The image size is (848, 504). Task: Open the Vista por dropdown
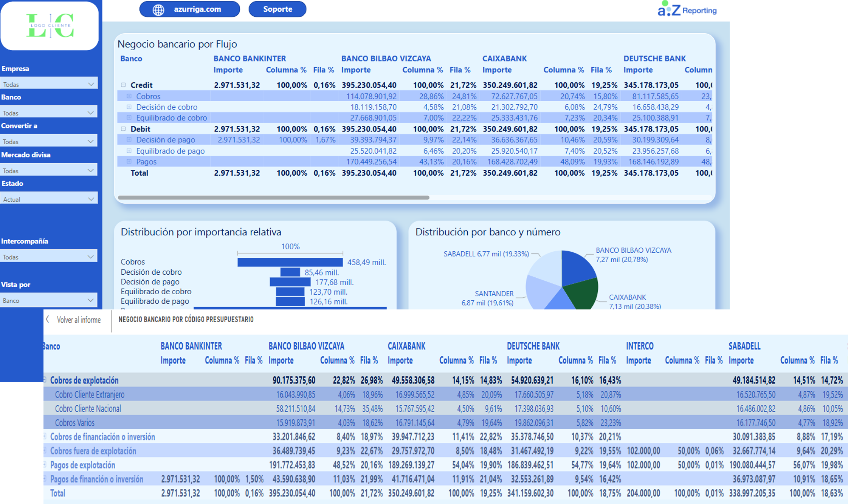pos(49,300)
